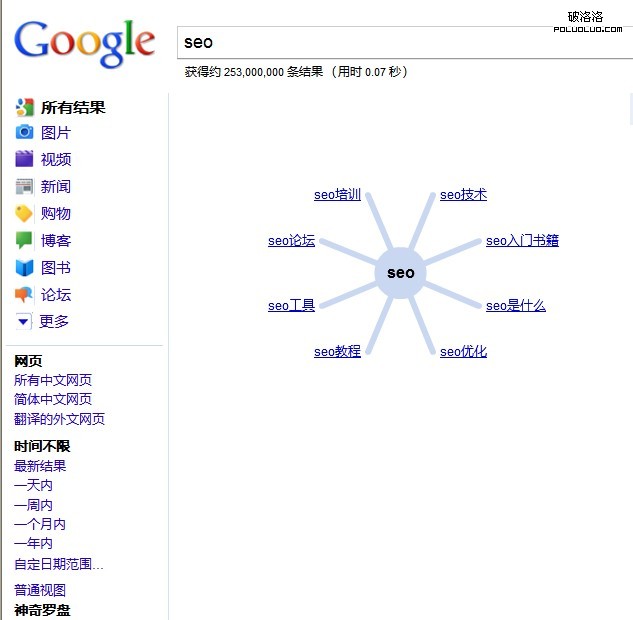Viewport: 633px width, 620px height.
Task: Switch to 购物 results
Action: point(56,213)
